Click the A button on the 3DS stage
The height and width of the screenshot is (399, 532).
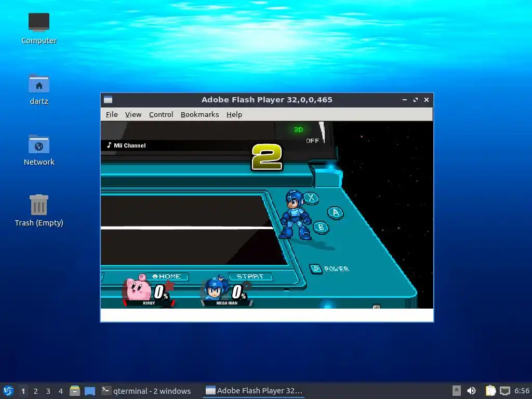pos(336,212)
